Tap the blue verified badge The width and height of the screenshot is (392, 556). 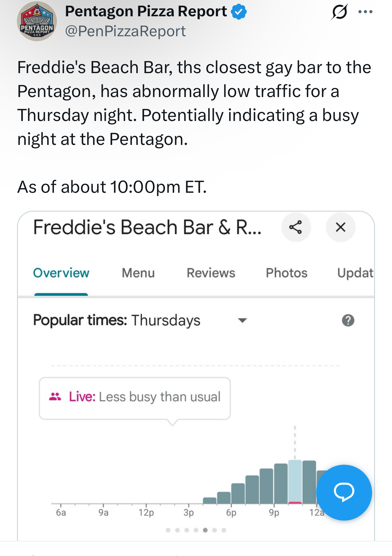click(239, 12)
